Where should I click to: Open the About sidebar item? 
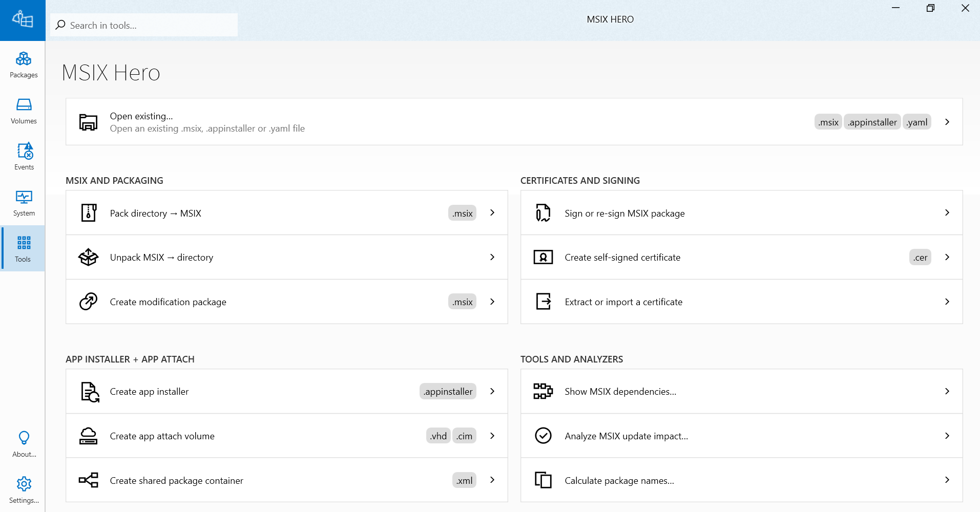pos(24,444)
